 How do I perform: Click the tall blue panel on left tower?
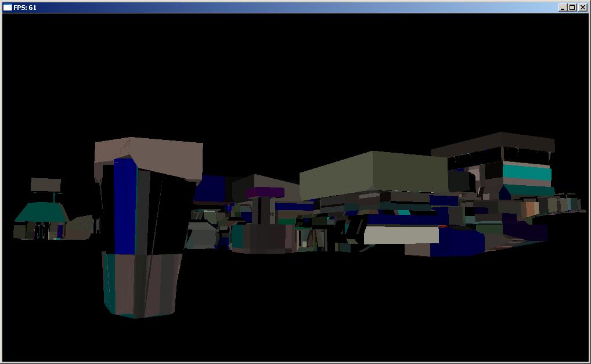click(124, 206)
